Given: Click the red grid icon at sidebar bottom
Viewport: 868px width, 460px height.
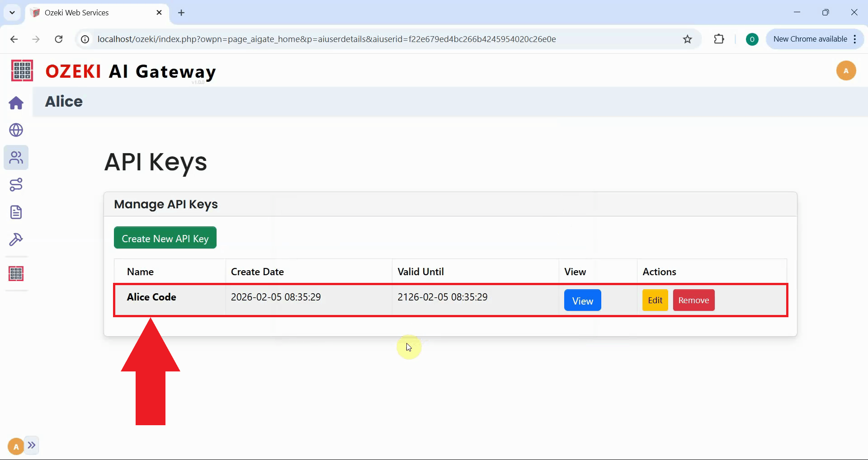Looking at the screenshot, I should 16,273.
